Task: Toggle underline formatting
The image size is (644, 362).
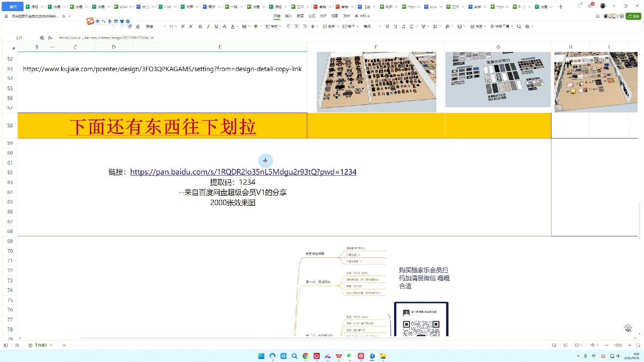Action: [216, 26]
